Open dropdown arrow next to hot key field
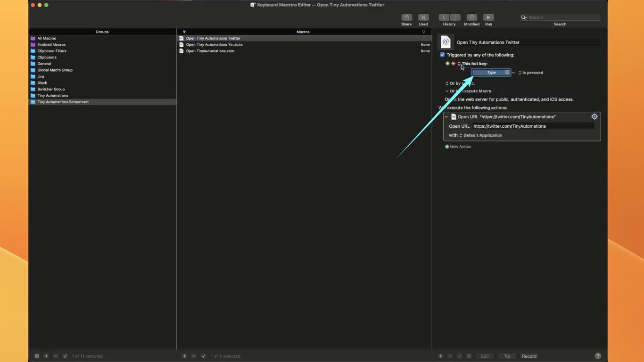Viewport: 644px width, 362px height. [x=513, y=73]
